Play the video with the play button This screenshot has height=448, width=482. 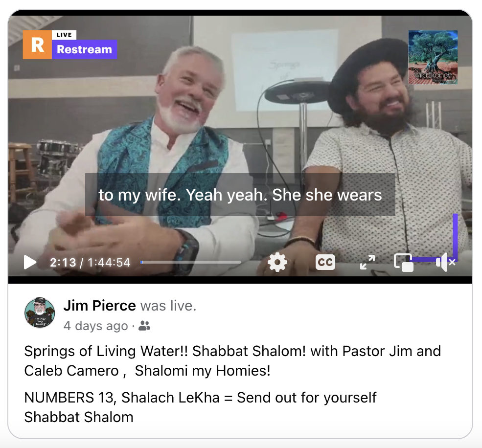[30, 263]
